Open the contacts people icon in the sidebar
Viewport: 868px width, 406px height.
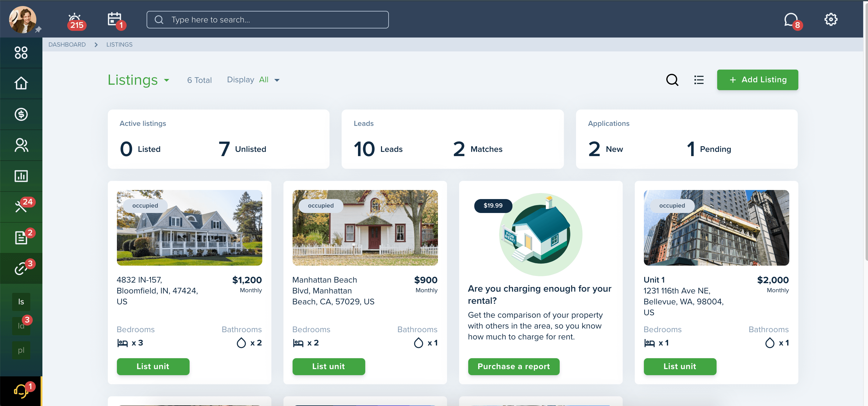tap(21, 145)
